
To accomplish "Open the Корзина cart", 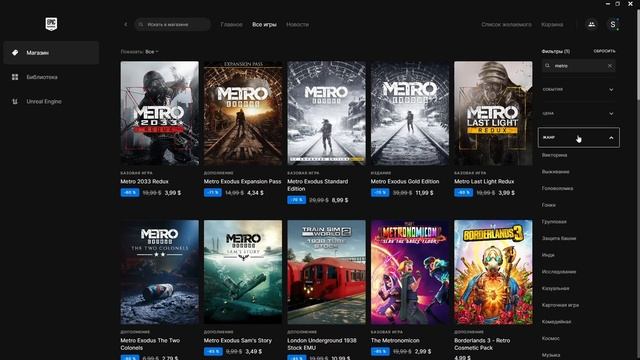I will coord(552,24).
